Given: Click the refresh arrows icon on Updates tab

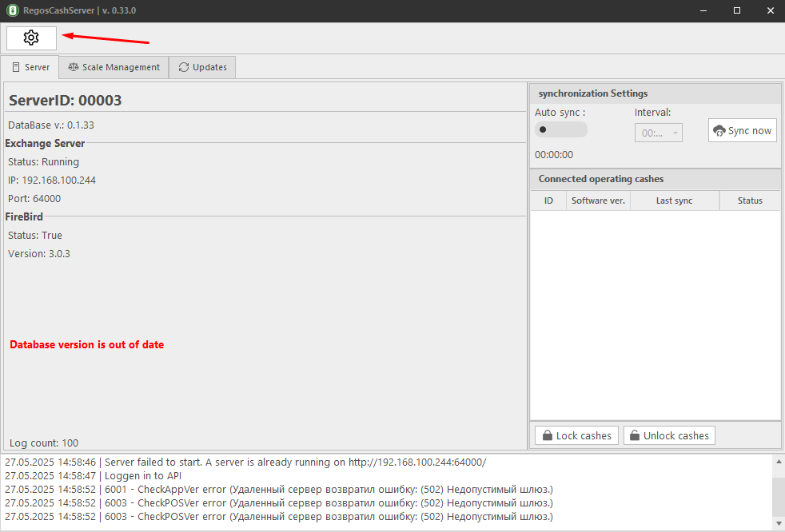Looking at the screenshot, I should click(184, 67).
